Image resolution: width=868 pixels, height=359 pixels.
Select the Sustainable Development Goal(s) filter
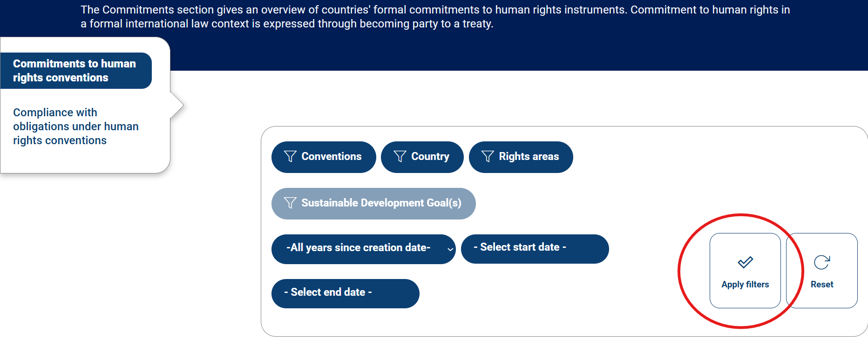[x=381, y=203]
